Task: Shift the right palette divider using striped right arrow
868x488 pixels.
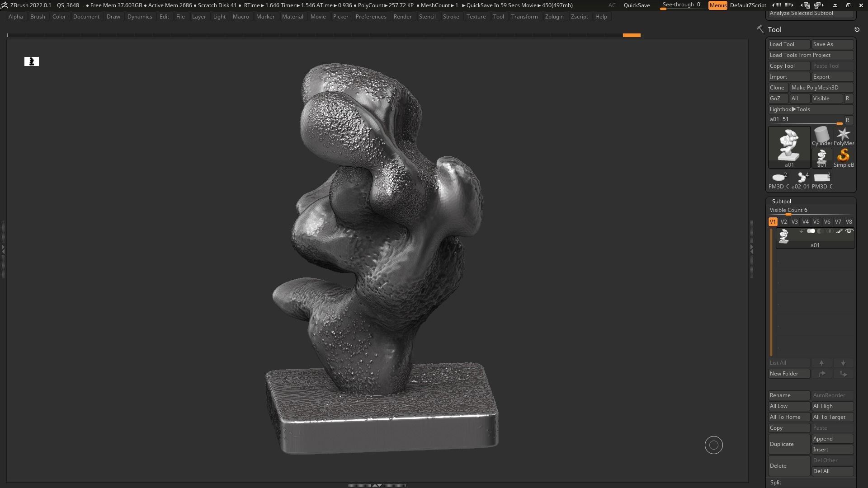Action: [x=789, y=5]
